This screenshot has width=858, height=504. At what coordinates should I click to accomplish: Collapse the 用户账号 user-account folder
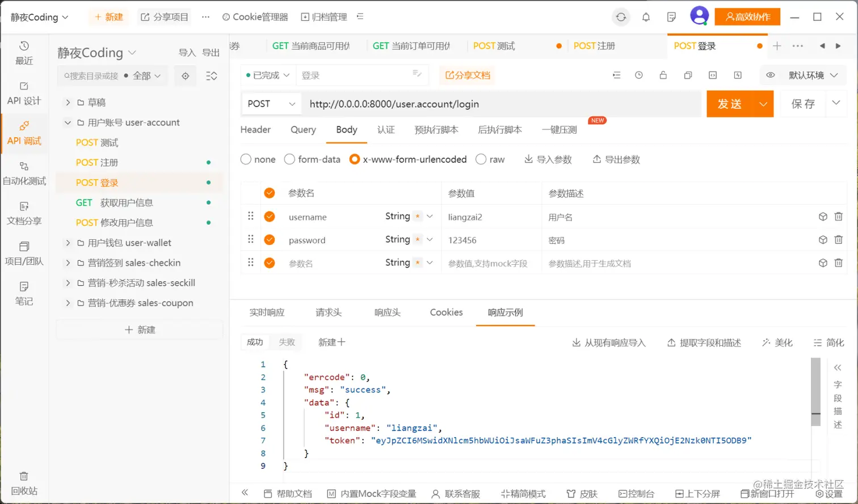coord(68,122)
